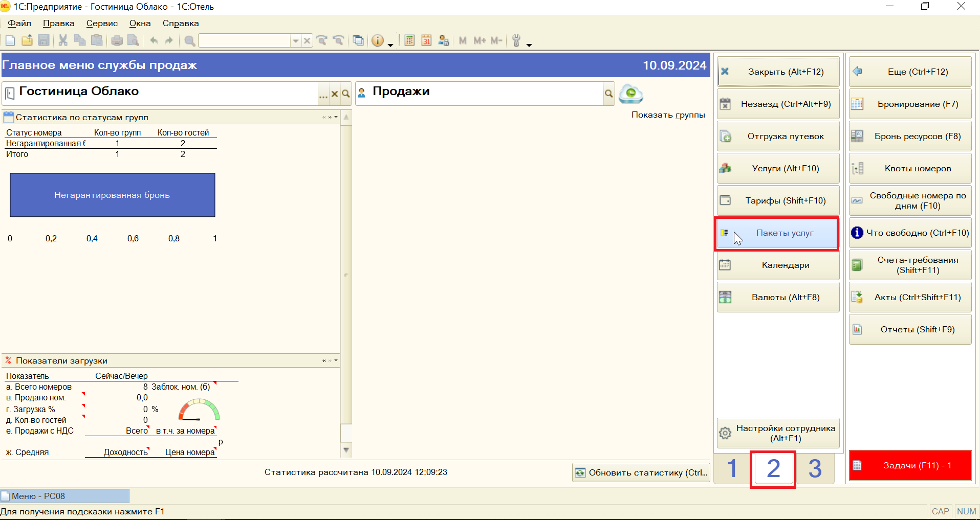Click the user lock icon in toolbar
The image size is (980, 520).
coord(444,40)
